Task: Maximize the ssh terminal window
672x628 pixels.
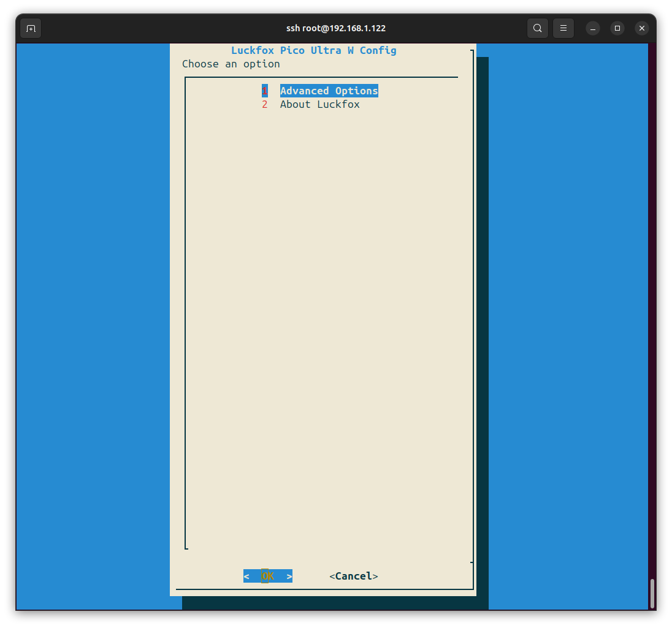Action: pos(617,28)
